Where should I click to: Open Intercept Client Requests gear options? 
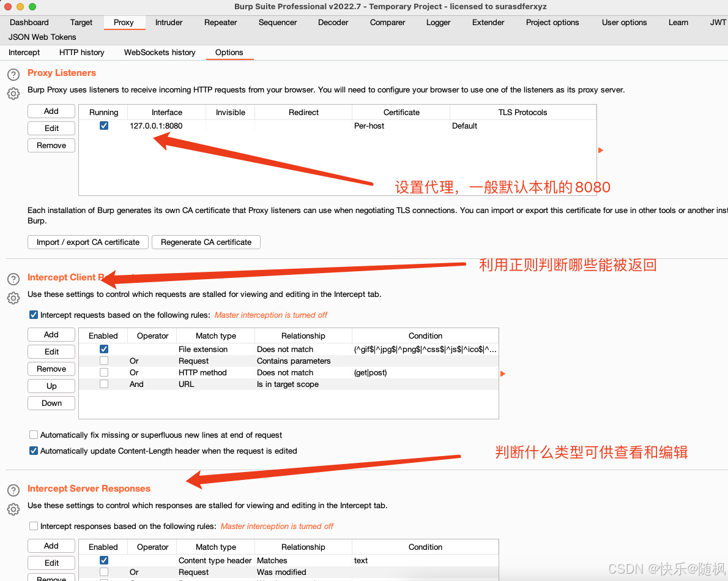pos(13,298)
